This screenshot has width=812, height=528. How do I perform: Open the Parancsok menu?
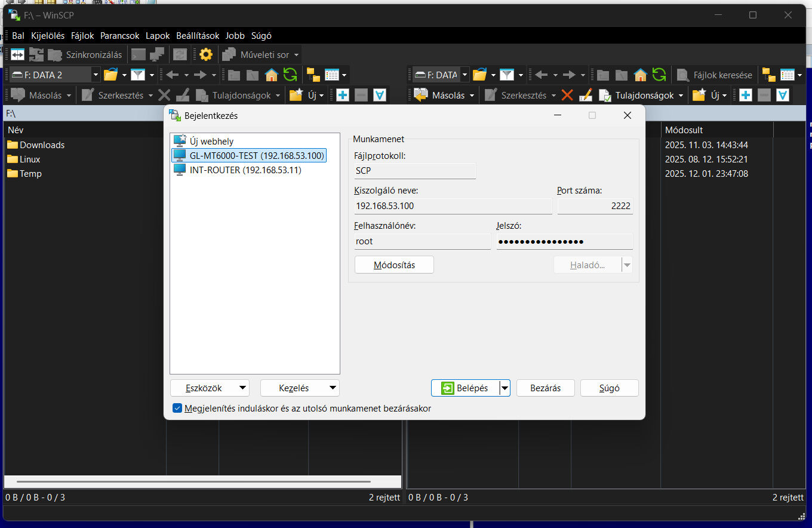119,36
